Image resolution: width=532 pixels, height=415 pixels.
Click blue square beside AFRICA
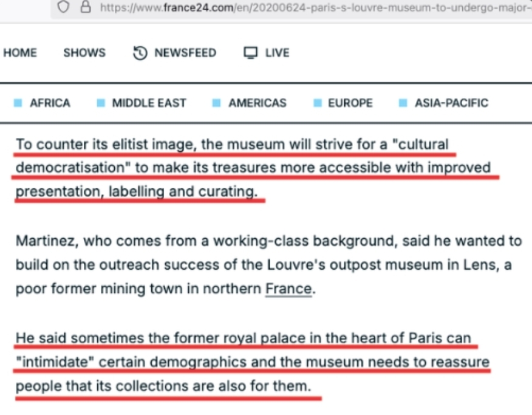click(18, 103)
